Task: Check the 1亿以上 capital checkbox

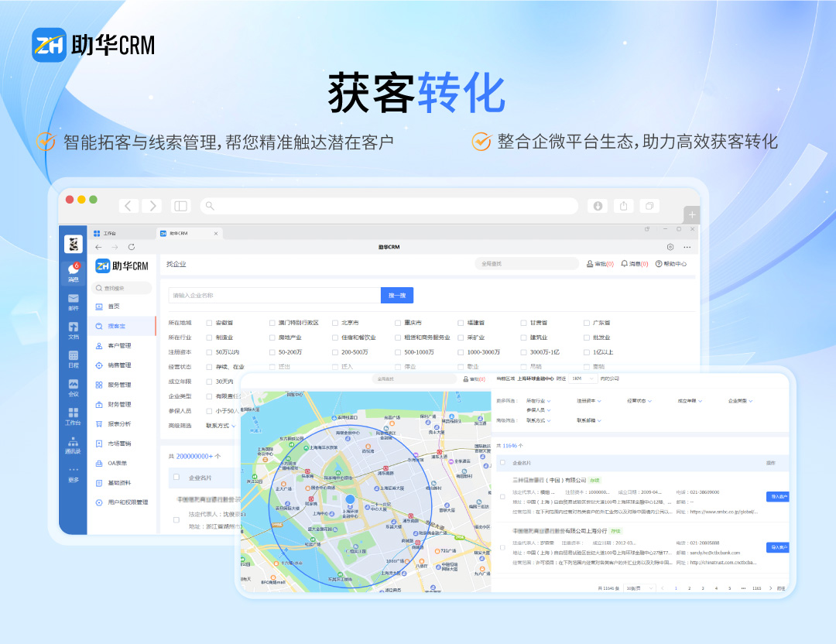Action: (587, 352)
